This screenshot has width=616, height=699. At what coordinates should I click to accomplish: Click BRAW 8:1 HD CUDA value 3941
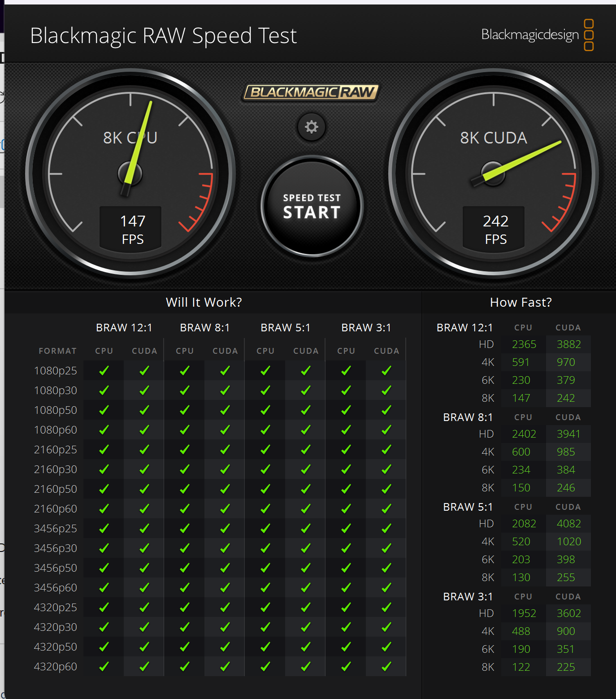[x=568, y=434]
